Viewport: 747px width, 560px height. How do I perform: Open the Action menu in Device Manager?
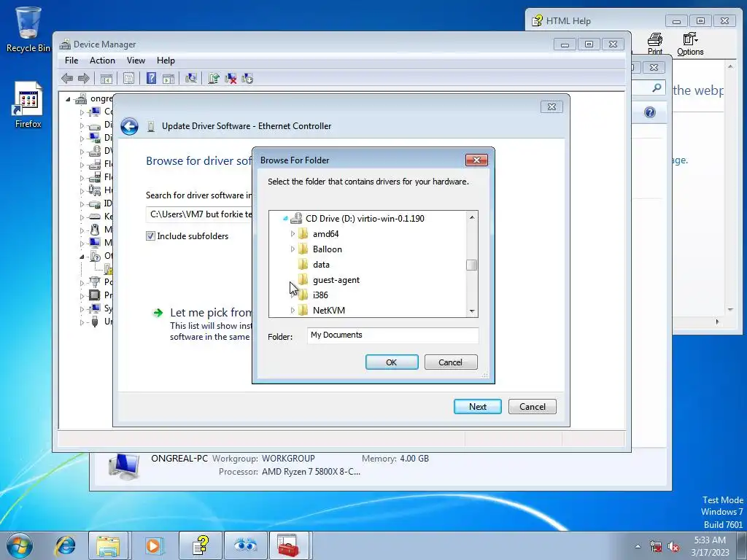click(x=102, y=61)
